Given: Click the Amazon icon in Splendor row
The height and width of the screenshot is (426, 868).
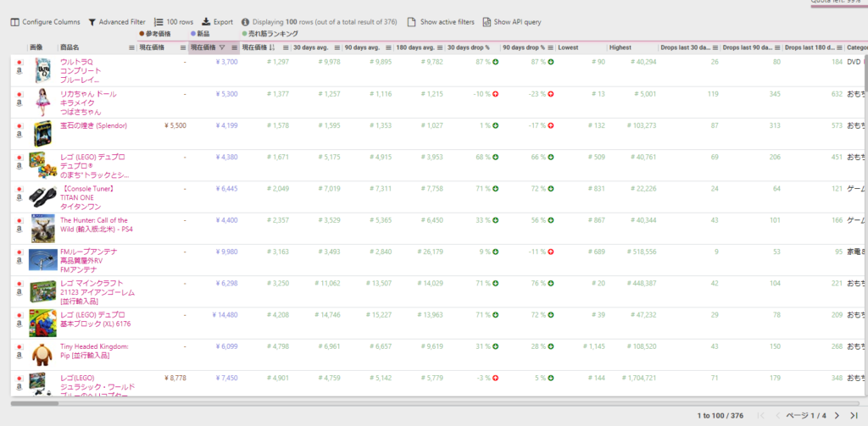Looking at the screenshot, I should tap(19, 135).
